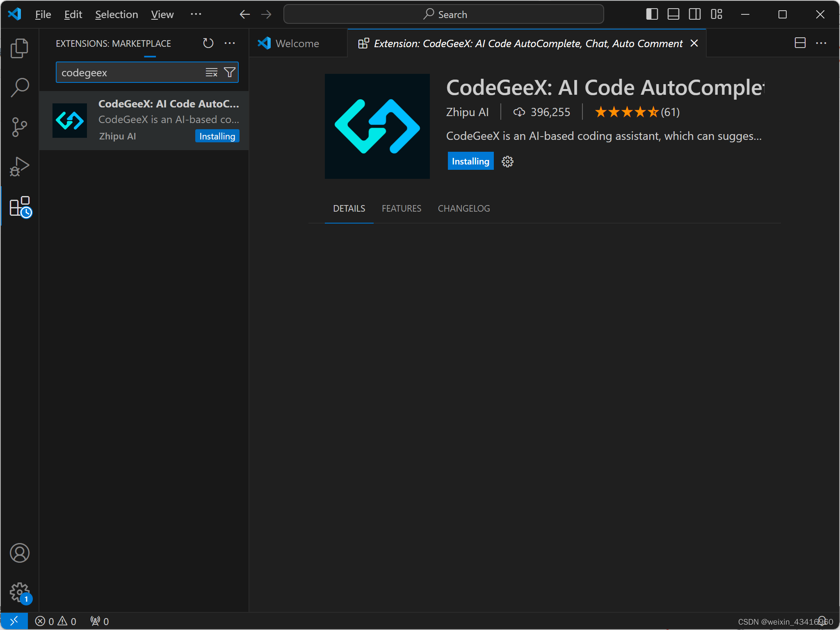Open a remote window from status bar
The image size is (840, 630).
(14, 621)
